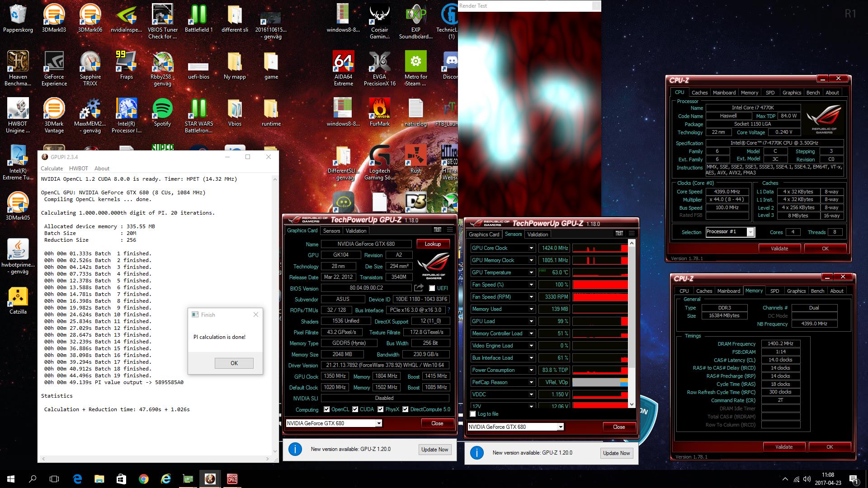This screenshot has width=868, height=488.
Task: Open the 3DMark03 desktop shortcut
Action: (54, 18)
